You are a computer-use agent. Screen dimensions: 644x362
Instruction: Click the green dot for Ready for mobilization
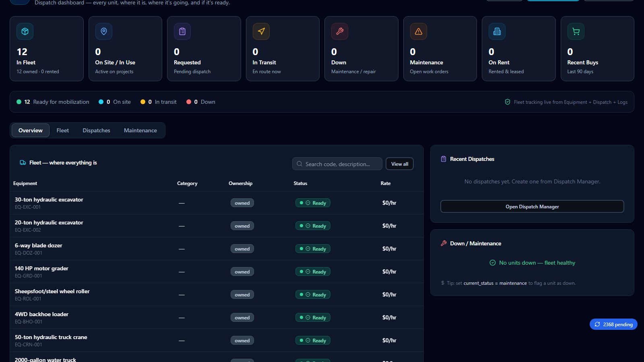(x=19, y=102)
